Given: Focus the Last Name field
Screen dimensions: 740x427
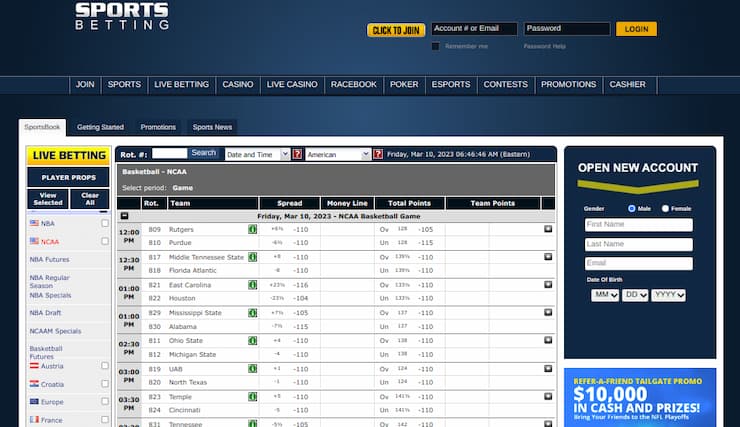Looking at the screenshot, I should (639, 244).
